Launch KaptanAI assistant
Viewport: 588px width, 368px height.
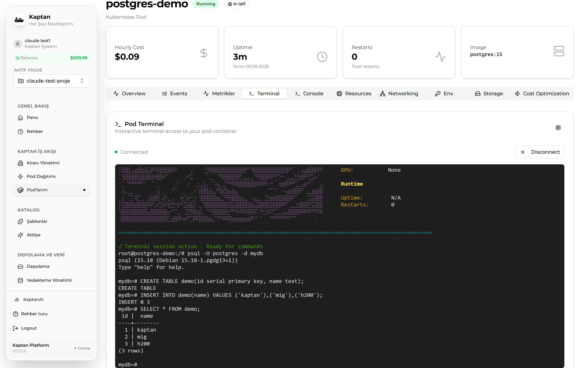coord(51,299)
